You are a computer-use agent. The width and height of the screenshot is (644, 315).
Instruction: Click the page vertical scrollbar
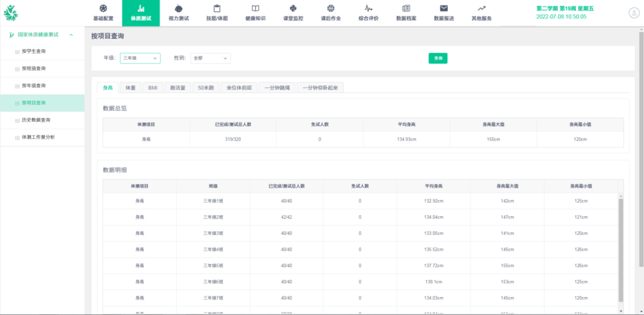[x=641, y=150]
